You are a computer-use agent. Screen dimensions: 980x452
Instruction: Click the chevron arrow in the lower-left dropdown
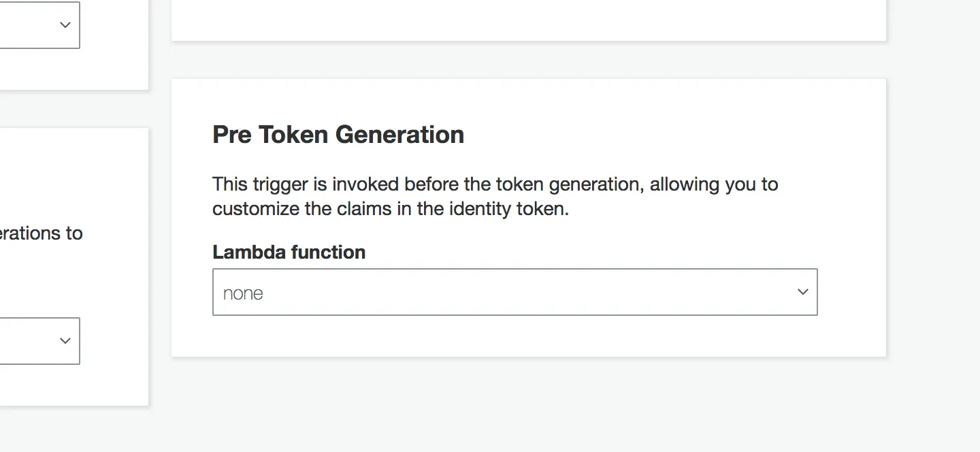coord(65,340)
